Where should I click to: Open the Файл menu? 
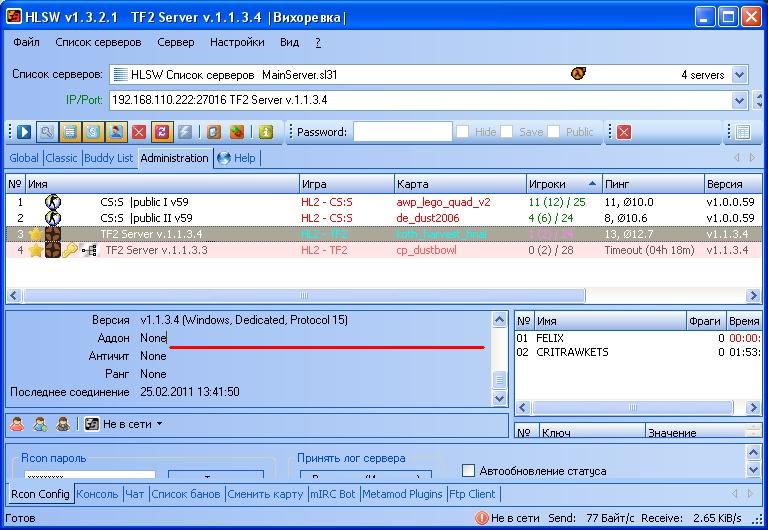tap(26, 42)
